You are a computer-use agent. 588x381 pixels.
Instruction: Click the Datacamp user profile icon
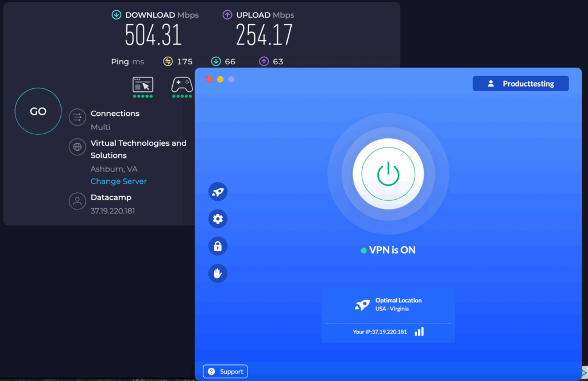[x=77, y=201]
